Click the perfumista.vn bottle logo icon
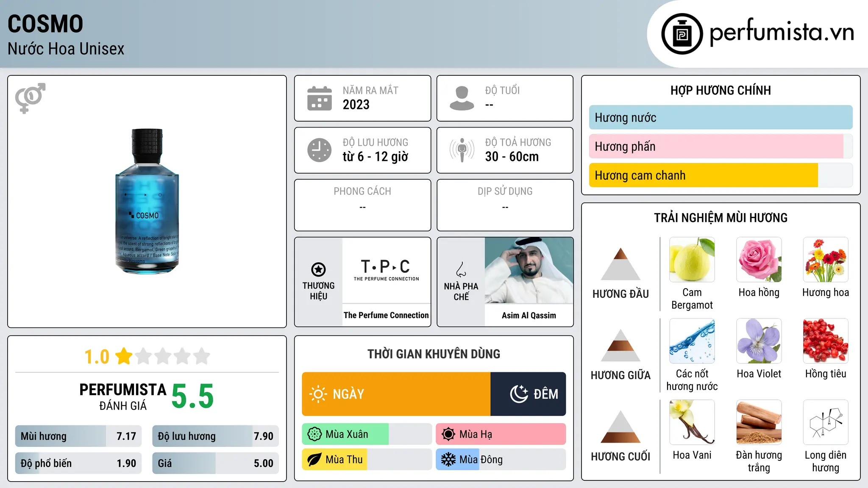This screenshot has height=488, width=868. 682,34
